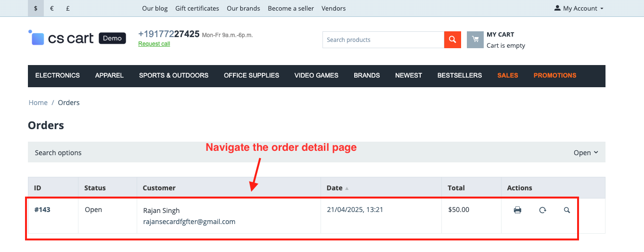Open the Video Games category

point(316,75)
